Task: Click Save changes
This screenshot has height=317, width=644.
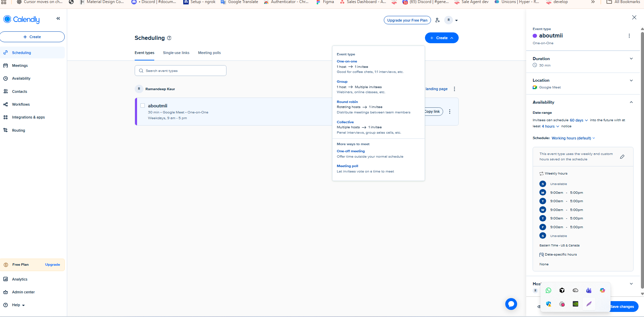Action: click(x=623, y=307)
